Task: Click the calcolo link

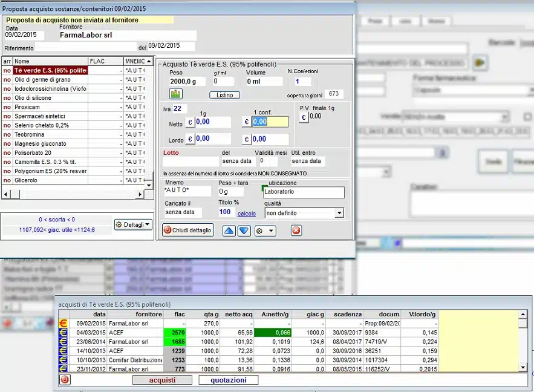Action: click(247, 214)
